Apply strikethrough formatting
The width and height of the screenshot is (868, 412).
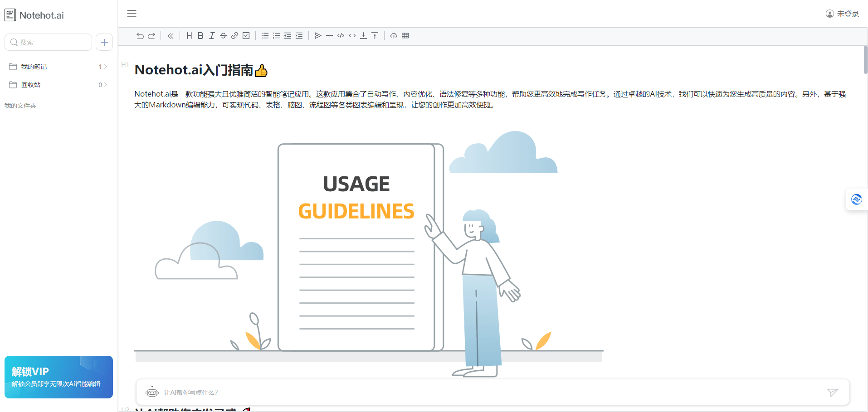pyautogui.click(x=223, y=36)
